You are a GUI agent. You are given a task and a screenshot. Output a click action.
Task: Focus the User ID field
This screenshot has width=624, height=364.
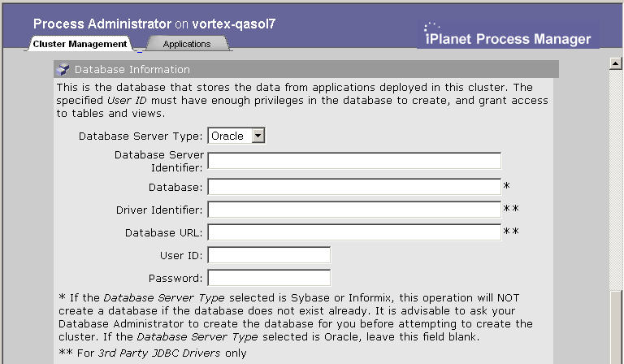pos(269,255)
